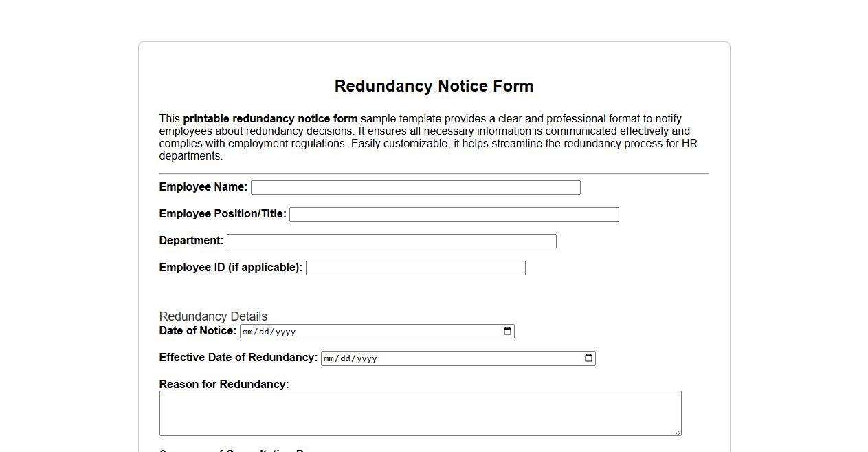Viewport: 868px width, 452px height.
Task: Click the Department input field
Action: click(x=391, y=241)
